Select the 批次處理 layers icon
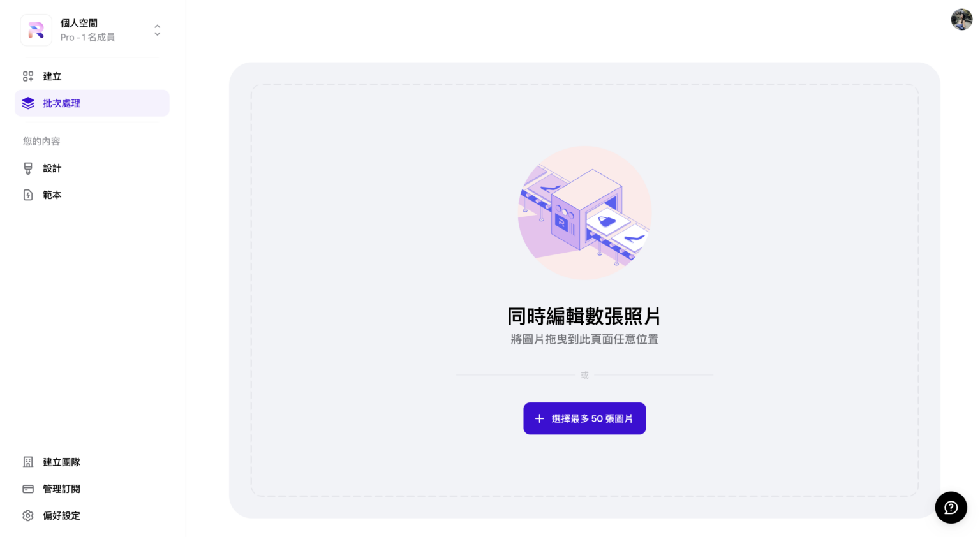980x537 pixels. tap(28, 103)
